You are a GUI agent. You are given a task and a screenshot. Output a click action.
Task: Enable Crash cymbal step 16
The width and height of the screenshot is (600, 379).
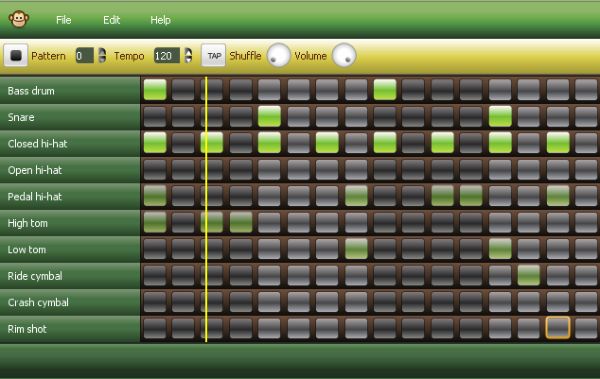587,302
